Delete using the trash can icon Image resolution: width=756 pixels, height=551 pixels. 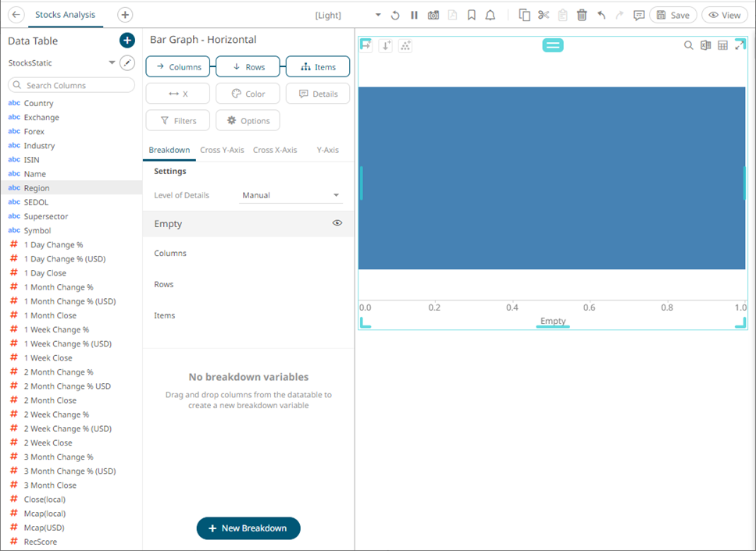582,15
